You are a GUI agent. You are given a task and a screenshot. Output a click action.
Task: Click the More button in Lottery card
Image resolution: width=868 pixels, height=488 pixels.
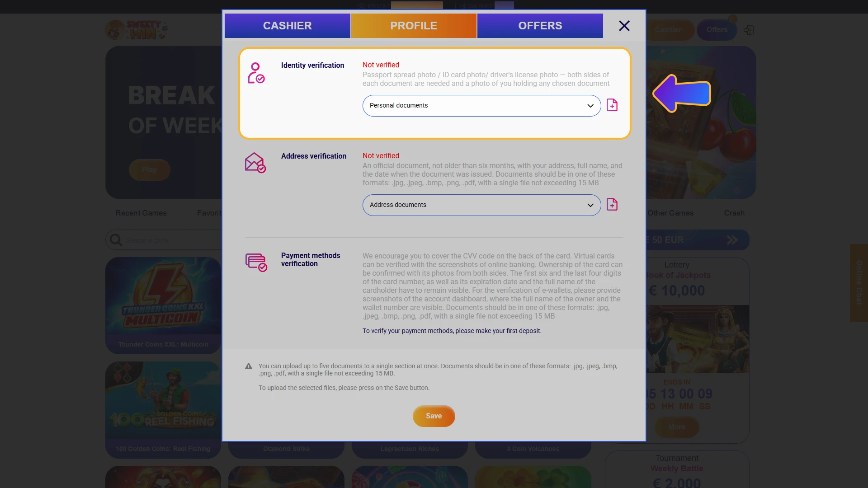(677, 427)
